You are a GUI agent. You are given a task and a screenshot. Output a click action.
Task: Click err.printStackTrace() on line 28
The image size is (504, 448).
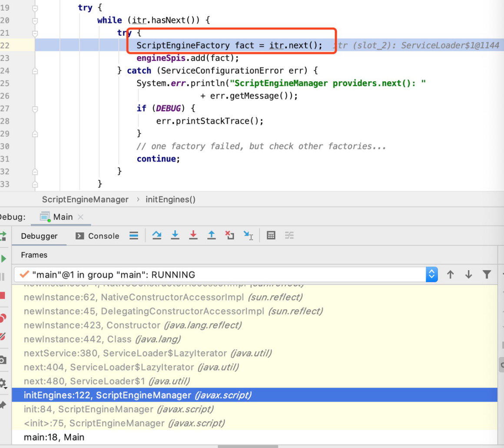click(x=208, y=121)
